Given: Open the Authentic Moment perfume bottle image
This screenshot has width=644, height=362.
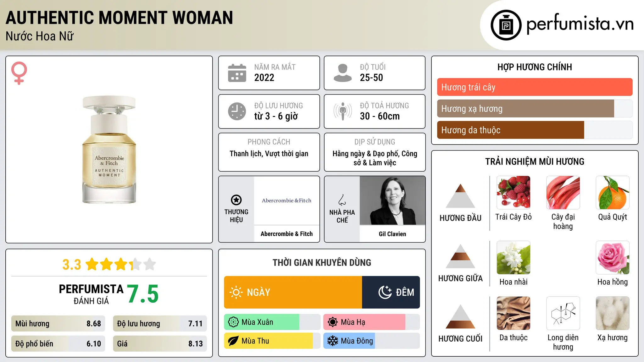Looking at the screenshot, I should click(x=109, y=150).
